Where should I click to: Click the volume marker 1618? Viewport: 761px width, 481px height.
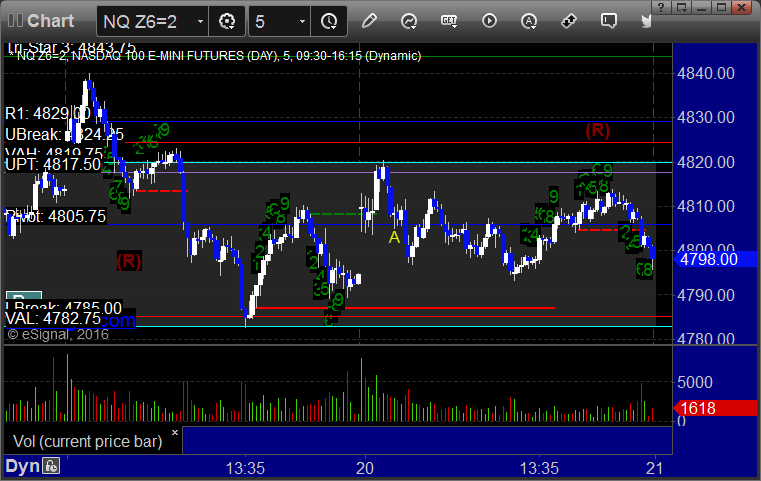pyautogui.click(x=715, y=408)
